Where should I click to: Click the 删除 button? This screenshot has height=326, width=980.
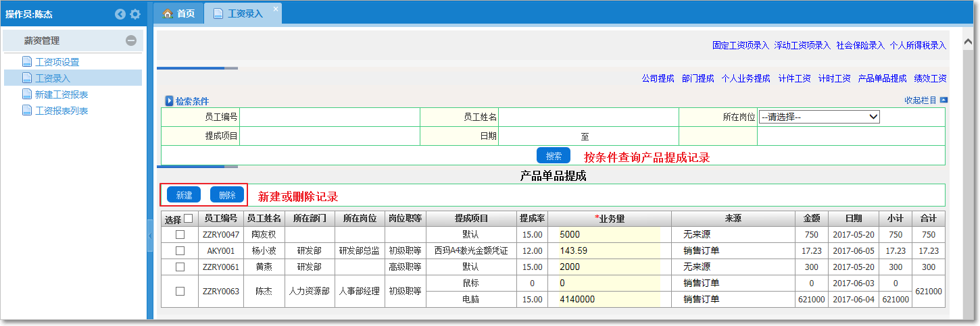[227, 195]
